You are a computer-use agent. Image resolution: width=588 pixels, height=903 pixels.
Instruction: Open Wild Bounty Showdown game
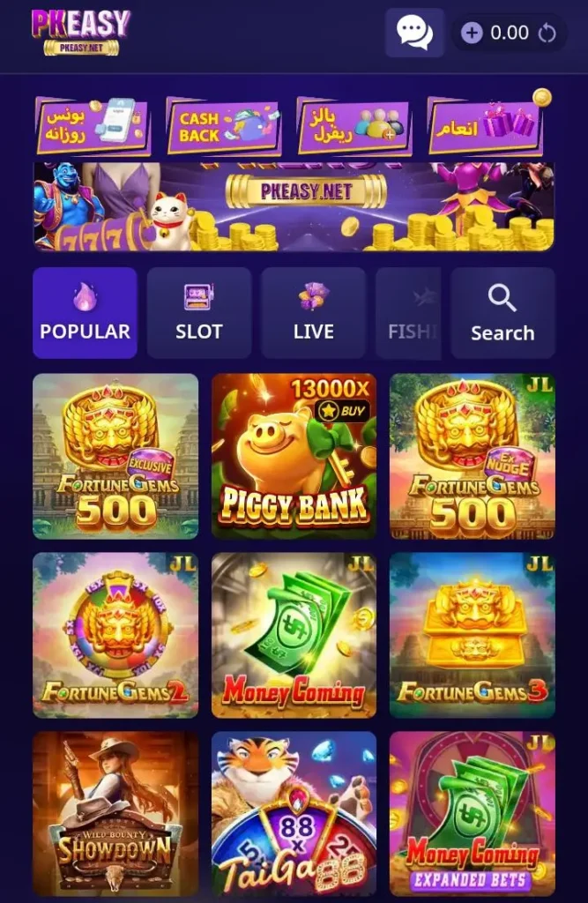point(115,814)
